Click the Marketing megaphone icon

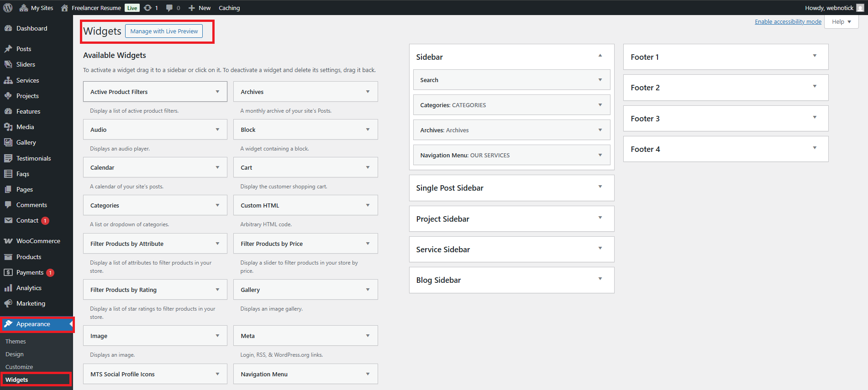click(x=8, y=303)
